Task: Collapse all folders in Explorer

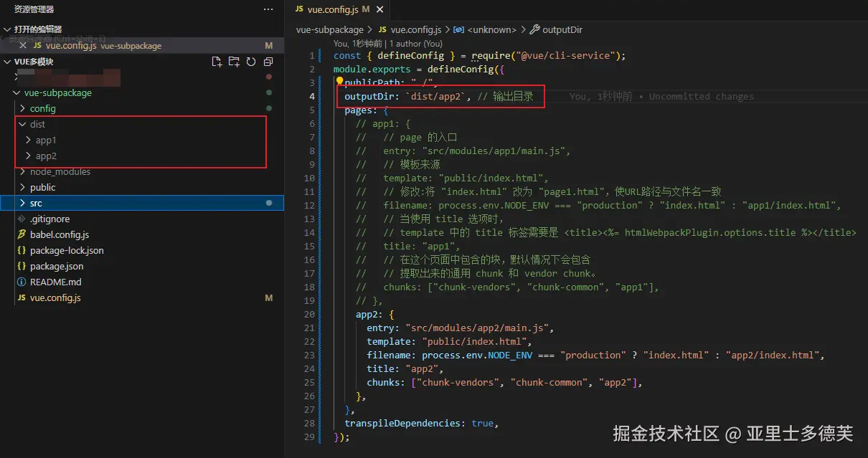Action: [x=268, y=62]
